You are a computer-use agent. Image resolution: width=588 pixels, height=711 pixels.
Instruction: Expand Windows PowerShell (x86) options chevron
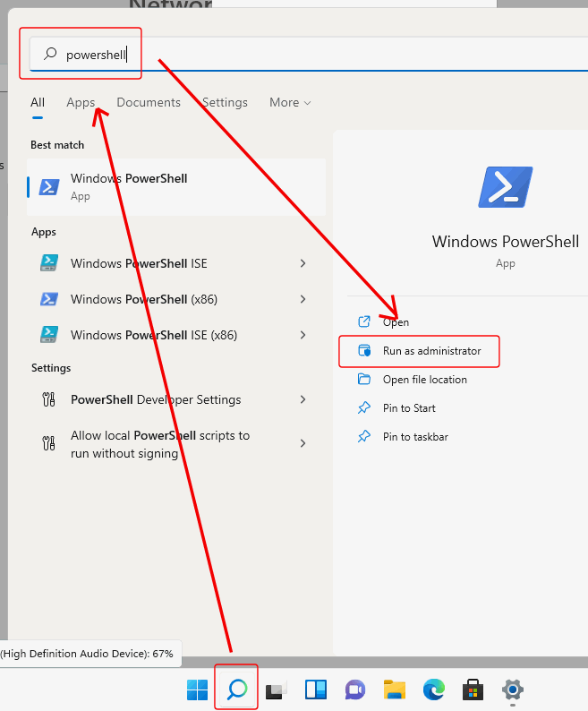coord(303,299)
